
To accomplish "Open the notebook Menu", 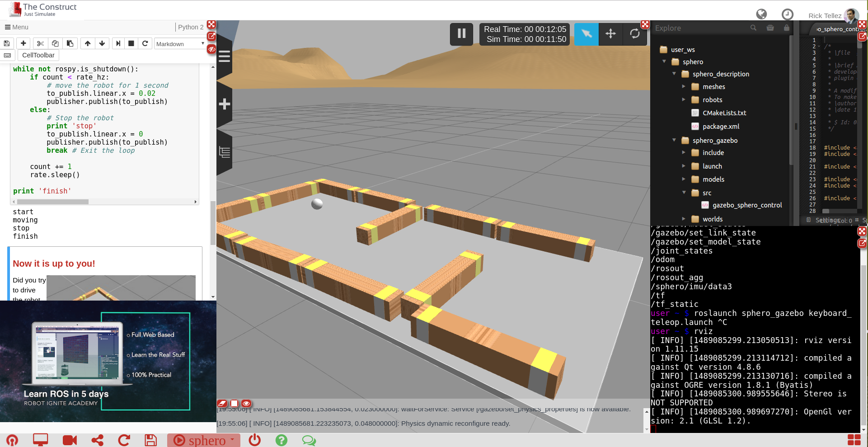I will (17, 27).
